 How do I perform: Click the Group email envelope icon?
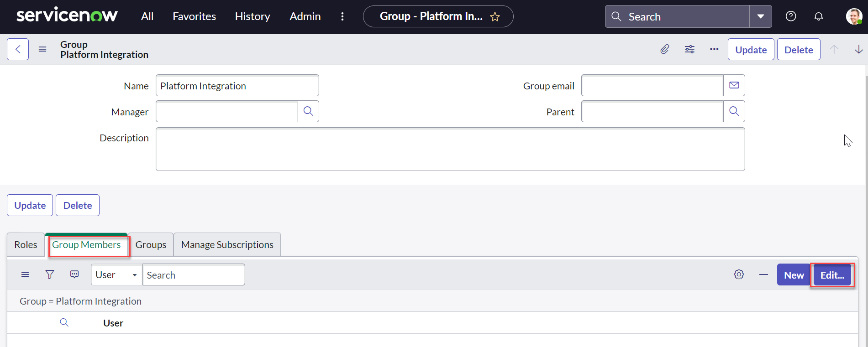(x=734, y=85)
